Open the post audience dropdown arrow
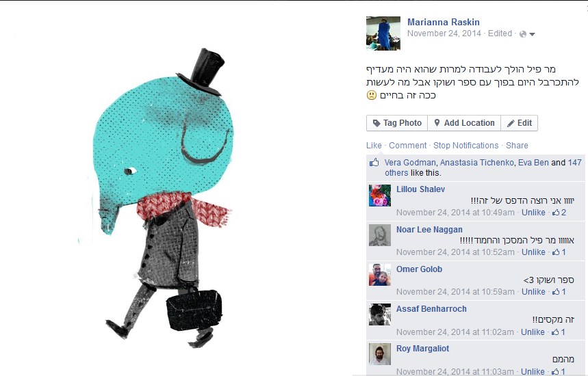Viewport: 588px width, 376px height. pyautogui.click(x=532, y=34)
